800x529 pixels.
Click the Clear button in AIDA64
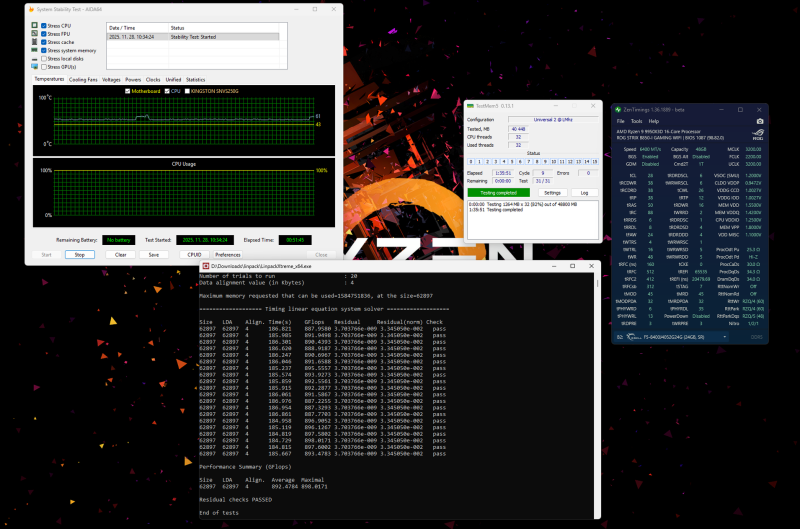click(x=120, y=255)
